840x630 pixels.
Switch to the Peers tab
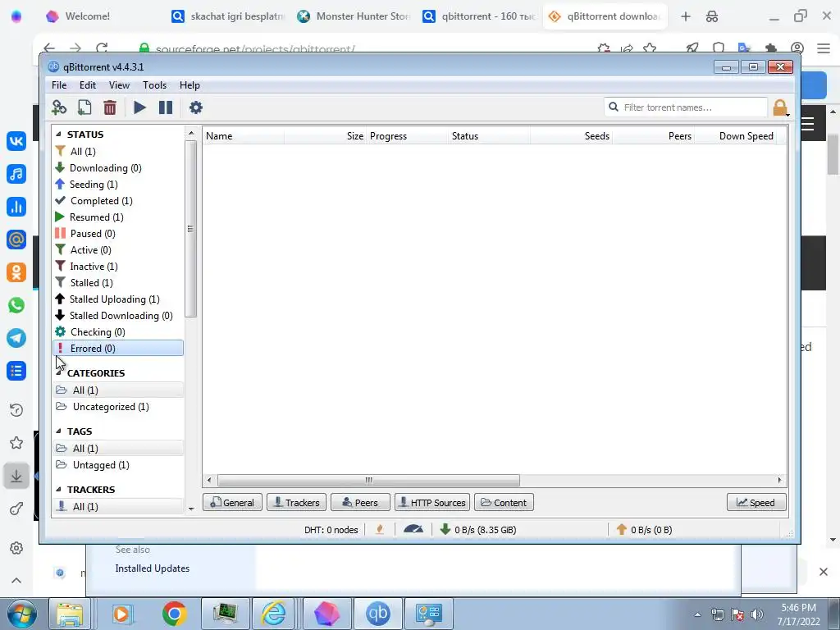click(360, 503)
